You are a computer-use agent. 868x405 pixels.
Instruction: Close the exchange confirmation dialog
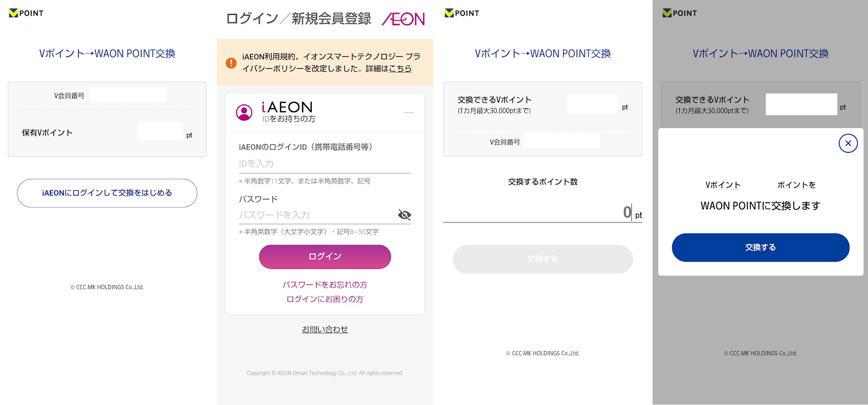[848, 143]
